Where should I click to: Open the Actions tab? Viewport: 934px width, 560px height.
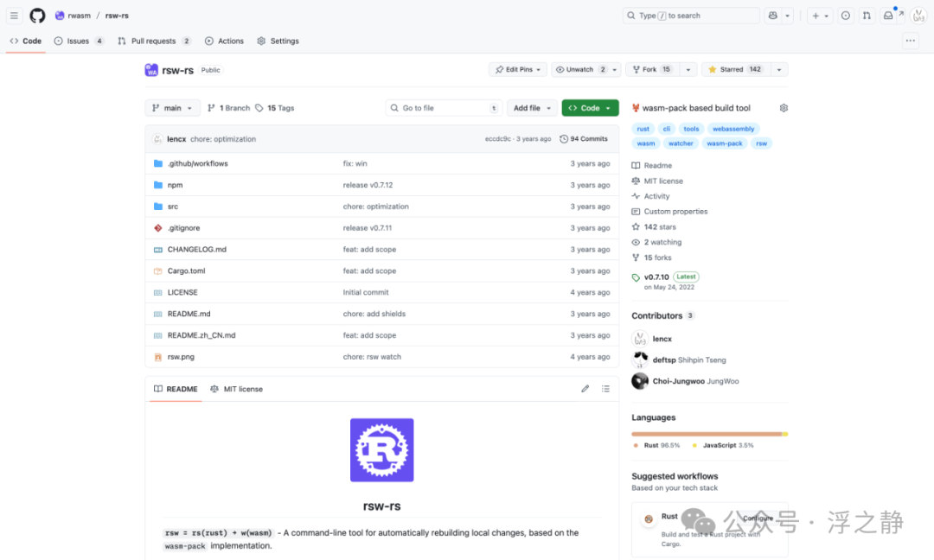pyautogui.click(x=224, y=41)
